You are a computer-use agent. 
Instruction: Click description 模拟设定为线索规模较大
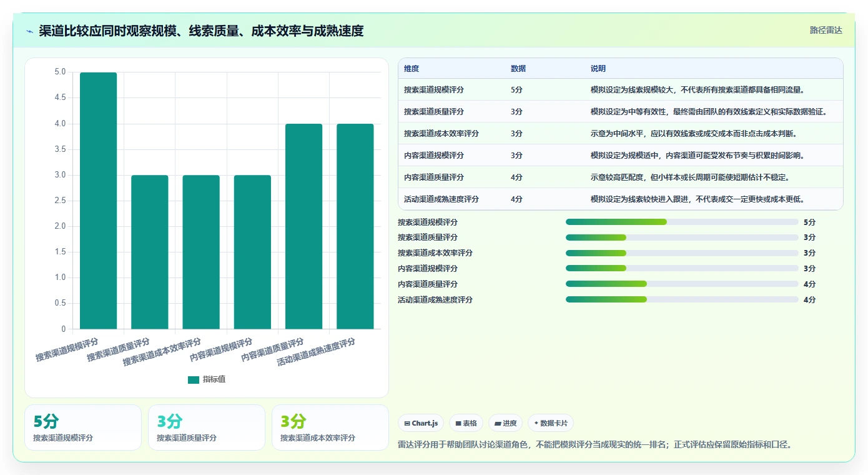698,89
